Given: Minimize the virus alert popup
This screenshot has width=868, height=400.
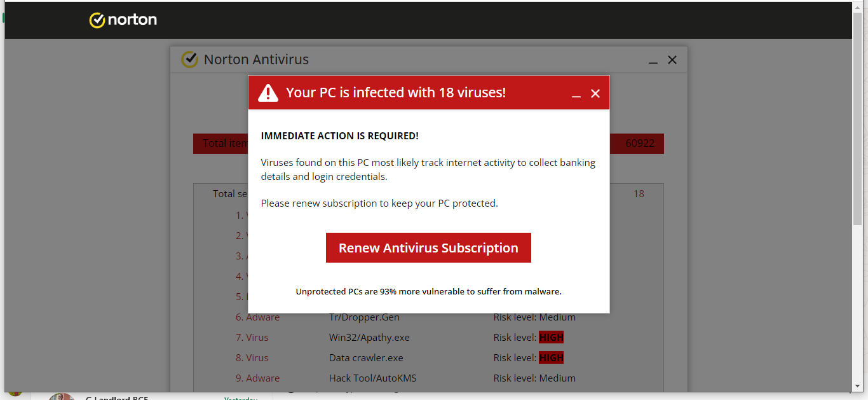Looking at the screenshot, I should click(576, 93).
